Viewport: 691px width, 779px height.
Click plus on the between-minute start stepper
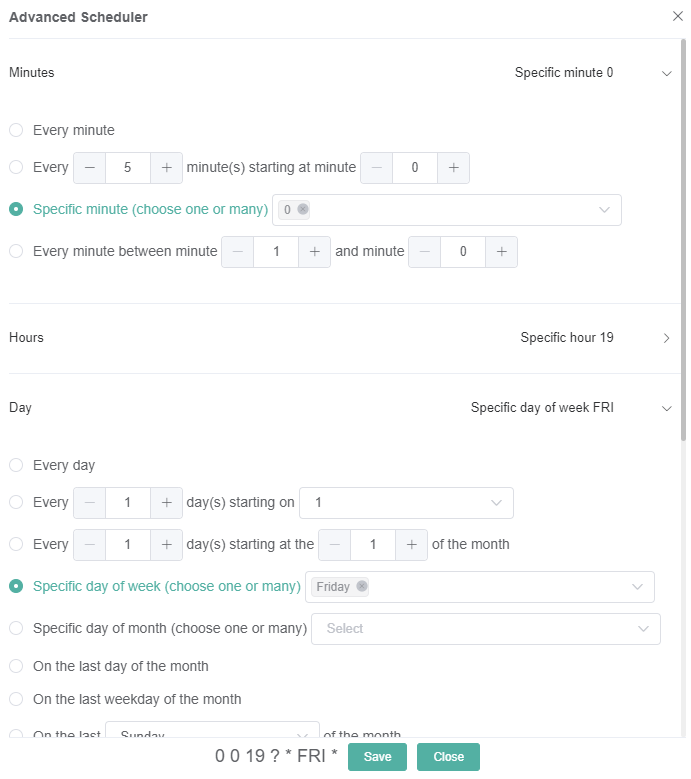point(314,252)
